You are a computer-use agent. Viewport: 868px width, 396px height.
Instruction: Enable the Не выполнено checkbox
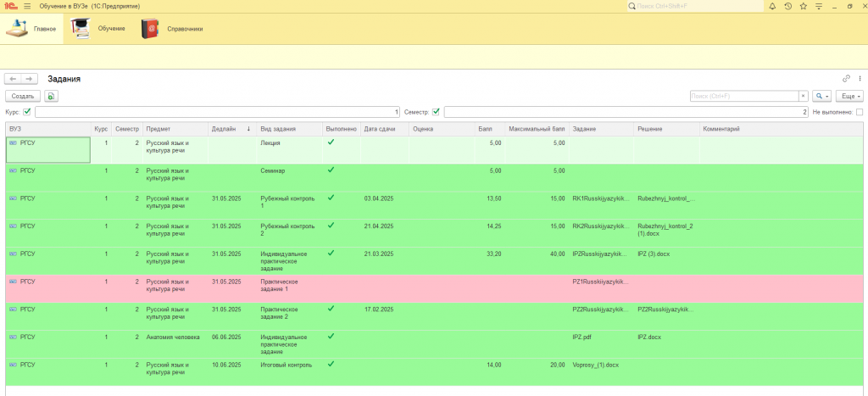860,112
